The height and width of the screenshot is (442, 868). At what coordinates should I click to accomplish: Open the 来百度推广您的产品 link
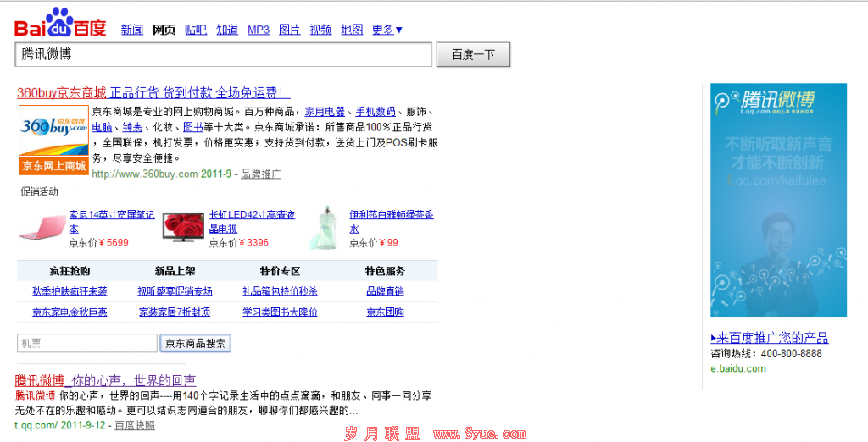pos(770,338)
